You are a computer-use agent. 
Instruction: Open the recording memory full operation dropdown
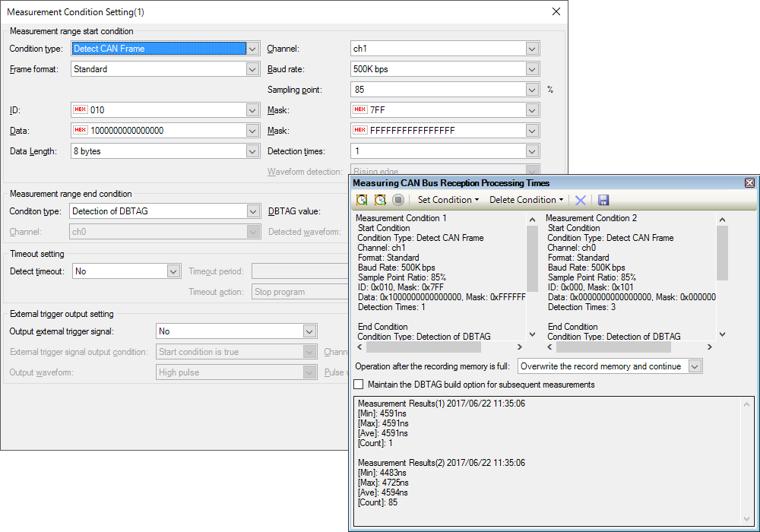[x=695, y=366]
